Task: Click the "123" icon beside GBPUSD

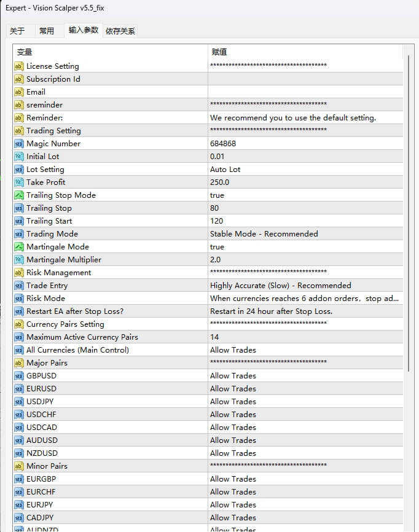Action: click(x=18, y=375)
